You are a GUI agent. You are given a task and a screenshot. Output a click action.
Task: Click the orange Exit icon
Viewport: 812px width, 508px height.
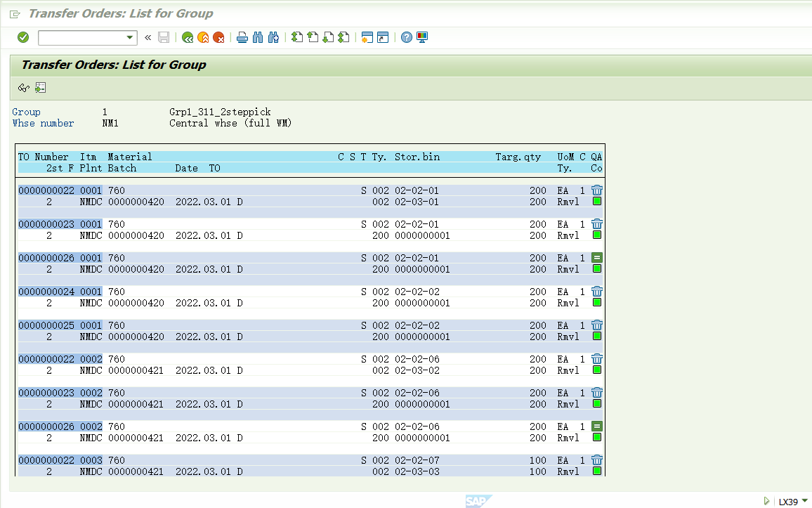203,37
